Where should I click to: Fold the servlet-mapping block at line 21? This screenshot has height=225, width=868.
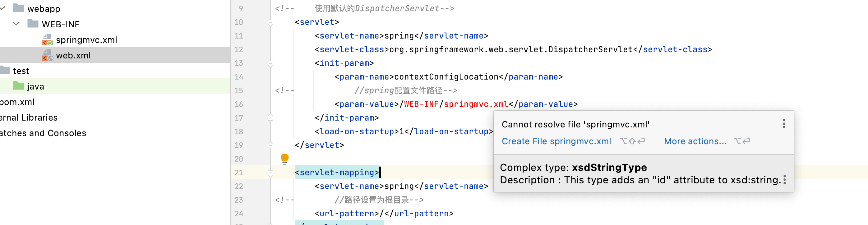point(270,173)
